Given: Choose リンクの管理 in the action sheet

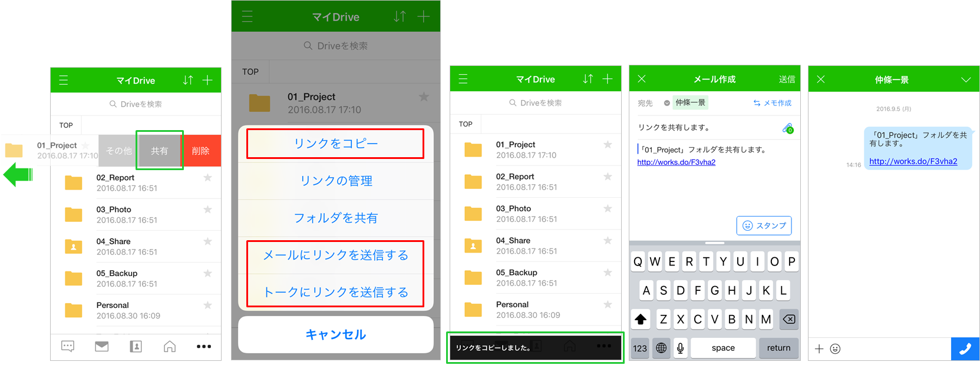Looking at the screenshot, I should point(336,181).
